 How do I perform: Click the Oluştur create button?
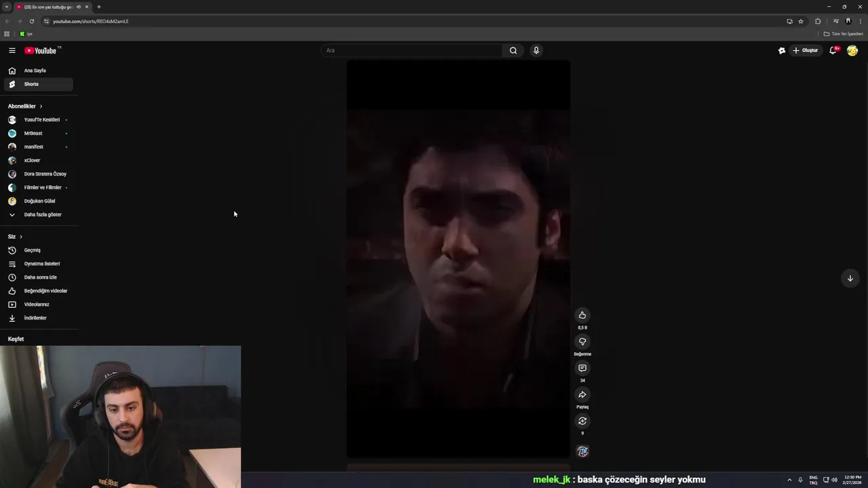point(806,50)
